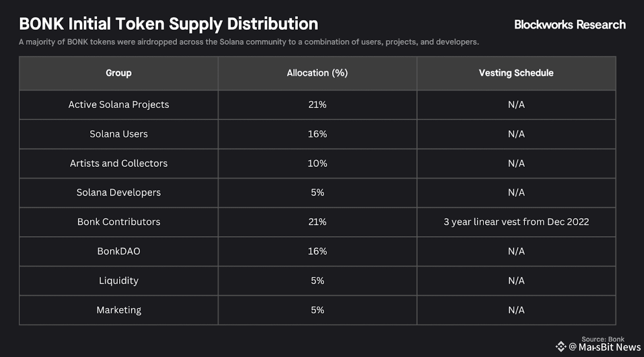
Task: Click the Blockworks Research logo
Action: (x=570, y=25)
